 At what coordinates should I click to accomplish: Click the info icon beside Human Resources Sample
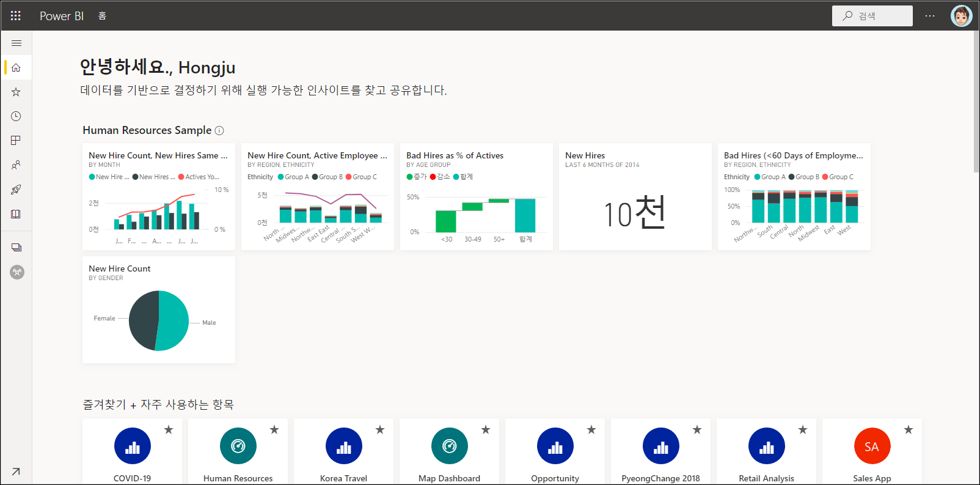click(x=219, y=130)
